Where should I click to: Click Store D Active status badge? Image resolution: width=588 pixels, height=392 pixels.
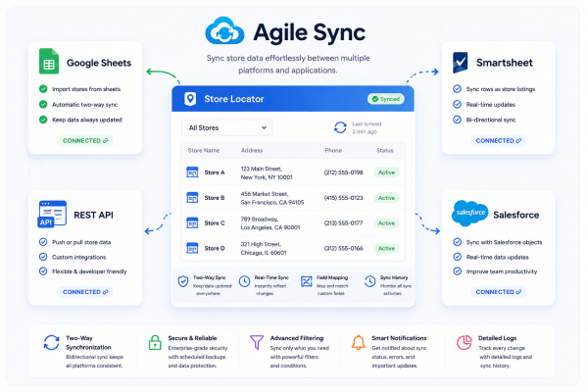[386, 248]
